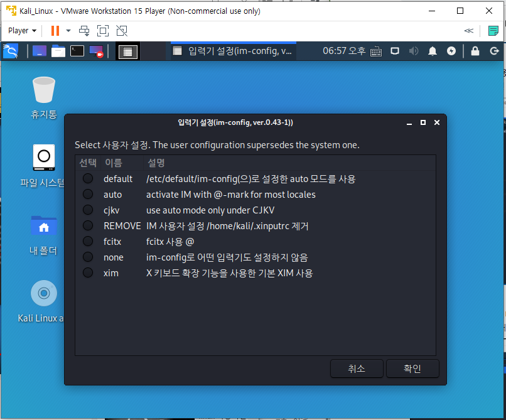Minimize the im-config dialog
The width and height of the screenshot is (506, 420).
[x=409, y=122]
